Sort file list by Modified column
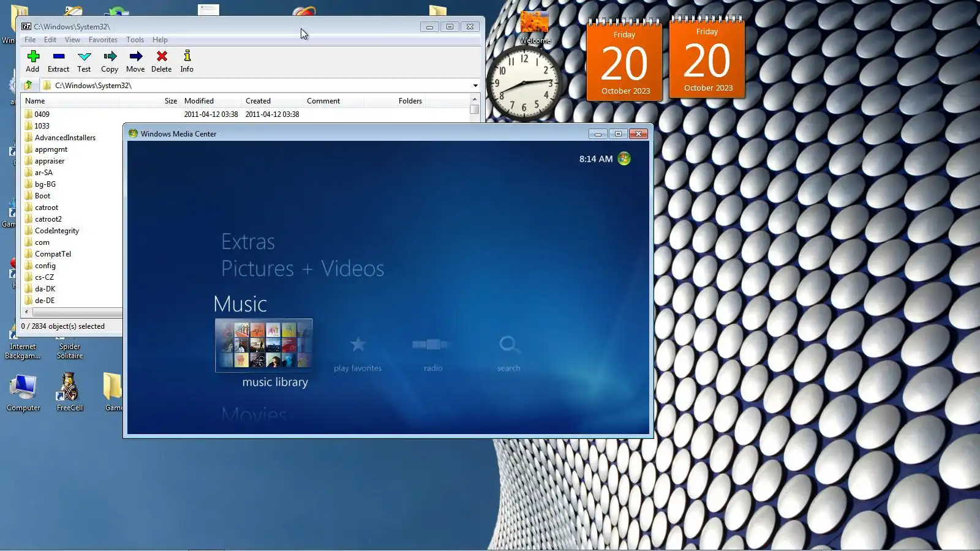980x551 pixels. click(211, 101)
